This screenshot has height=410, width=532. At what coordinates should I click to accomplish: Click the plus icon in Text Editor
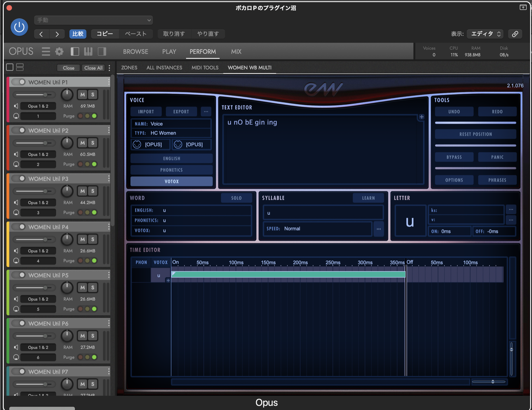click(422, 117)
